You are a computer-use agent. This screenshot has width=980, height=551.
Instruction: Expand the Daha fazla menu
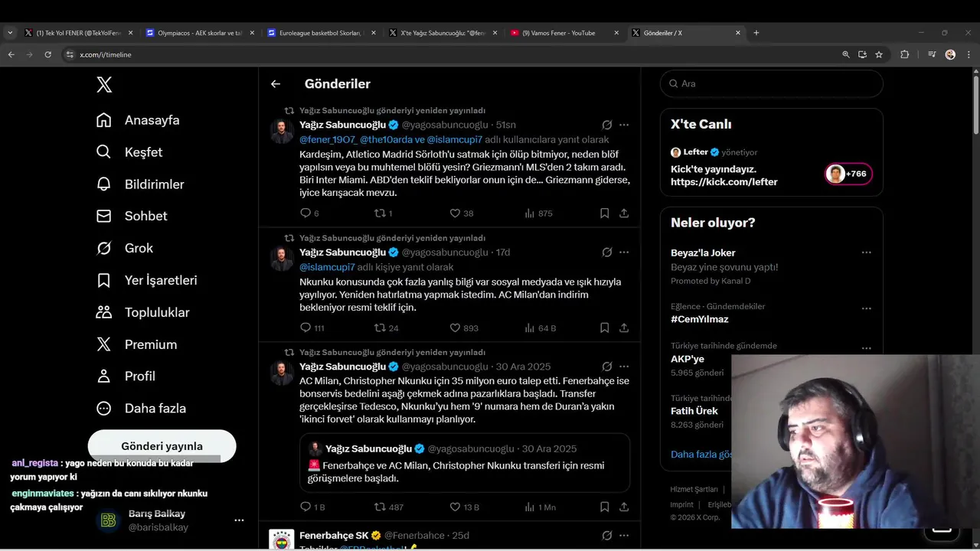tap(141, 409)
